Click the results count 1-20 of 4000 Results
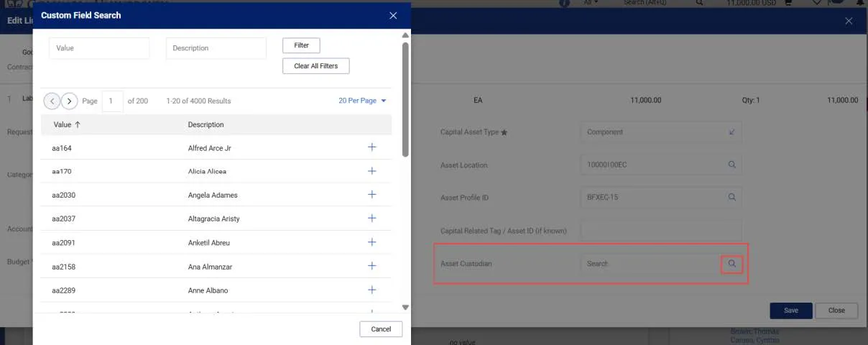 pos(198,101)
